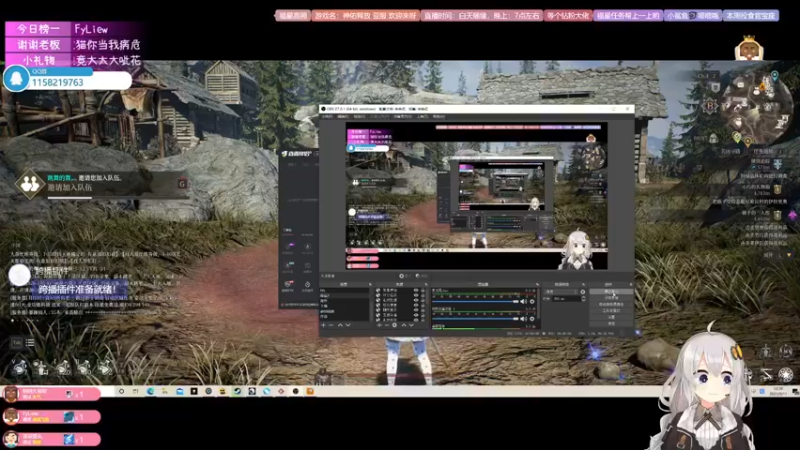800x450 pixels.
Task: Click the taskbar search circle icon
Action: pos(121,391)
